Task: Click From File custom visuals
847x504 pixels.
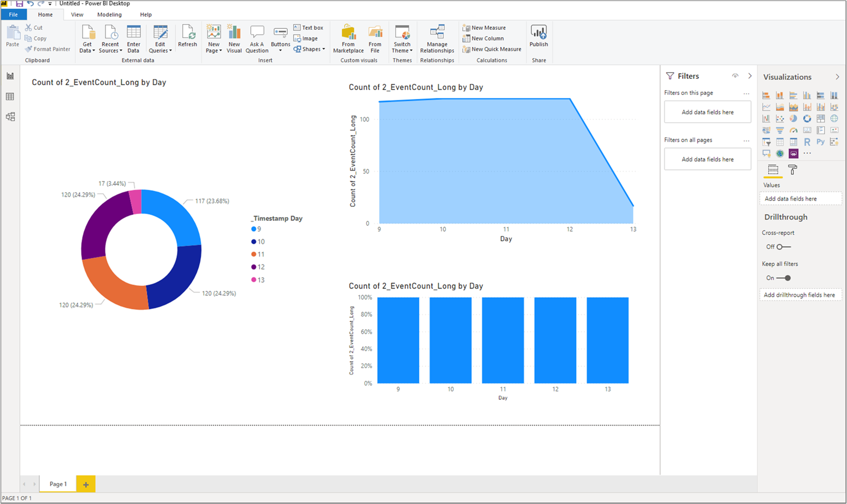Action: (x=375, y=39)
